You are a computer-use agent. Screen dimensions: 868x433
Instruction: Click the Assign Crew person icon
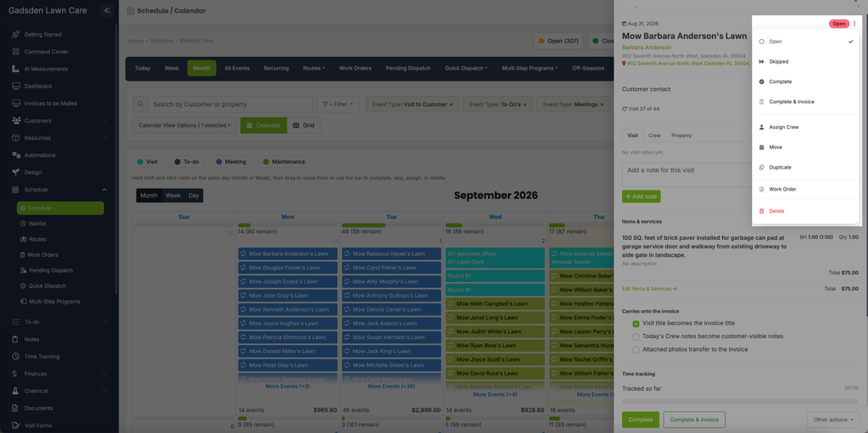pos(762,127)
